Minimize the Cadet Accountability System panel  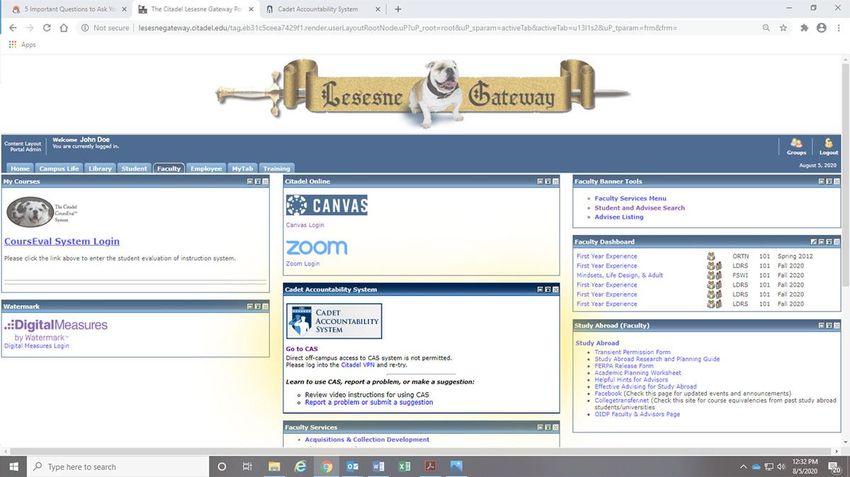click(540, 290)
